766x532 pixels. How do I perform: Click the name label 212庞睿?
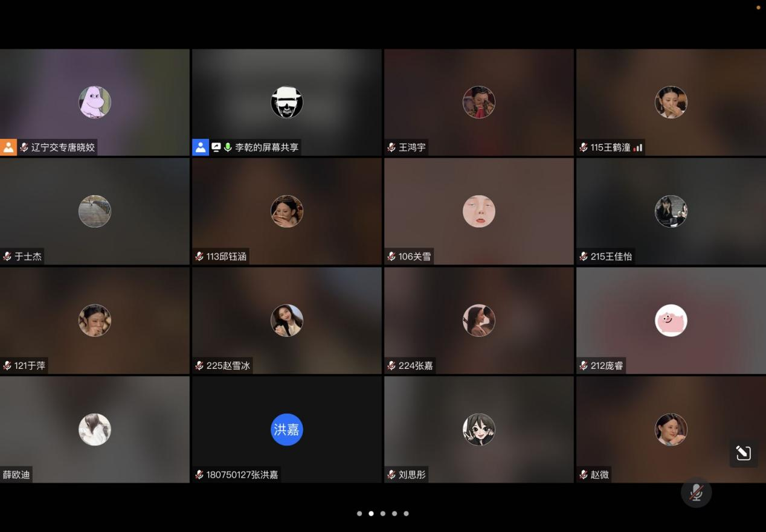pos(607,366)
